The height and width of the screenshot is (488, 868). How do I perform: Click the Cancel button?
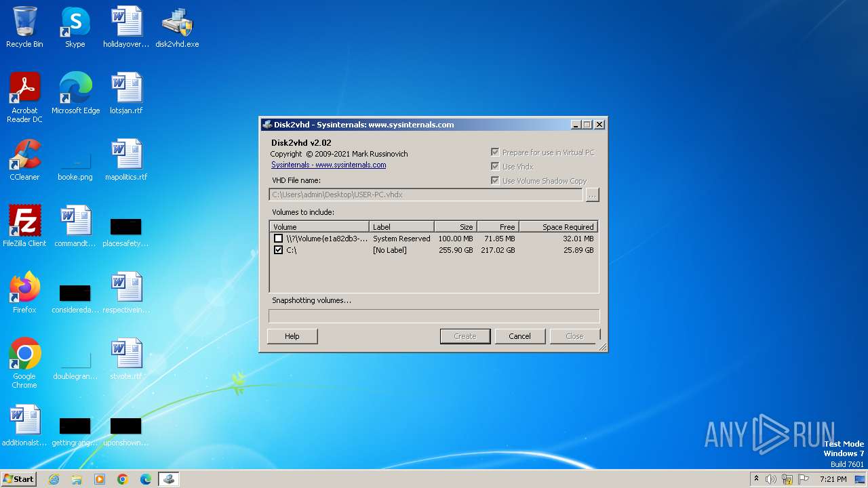pos(520,336)
